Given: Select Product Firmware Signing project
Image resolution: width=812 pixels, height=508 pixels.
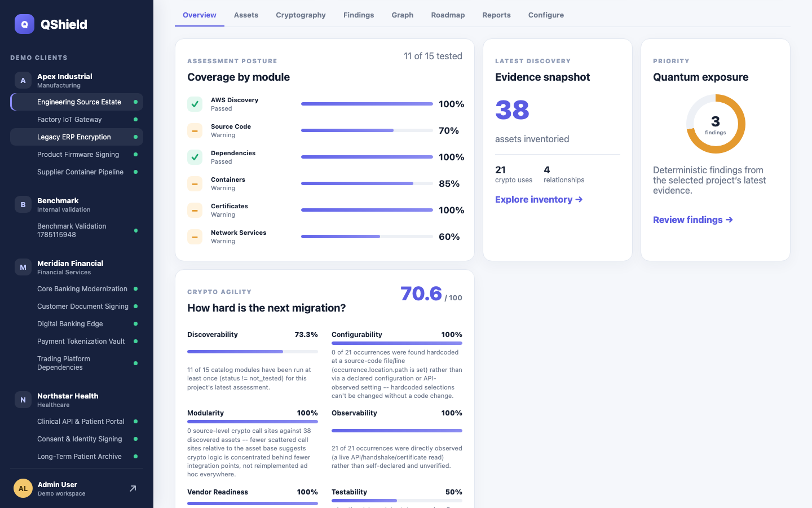Looking at the screenshot, I should (x=77, y=155).
